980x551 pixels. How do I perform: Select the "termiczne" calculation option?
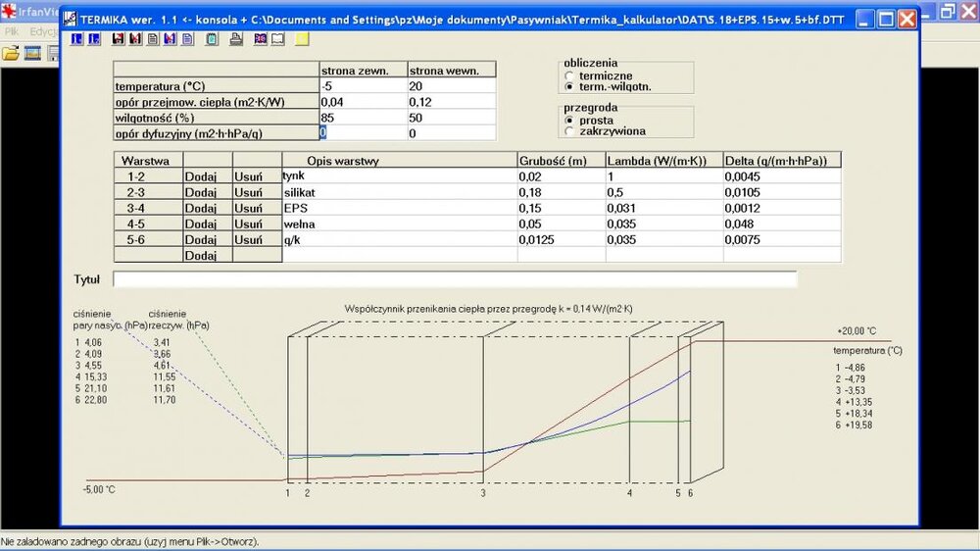tap(569, 75)
